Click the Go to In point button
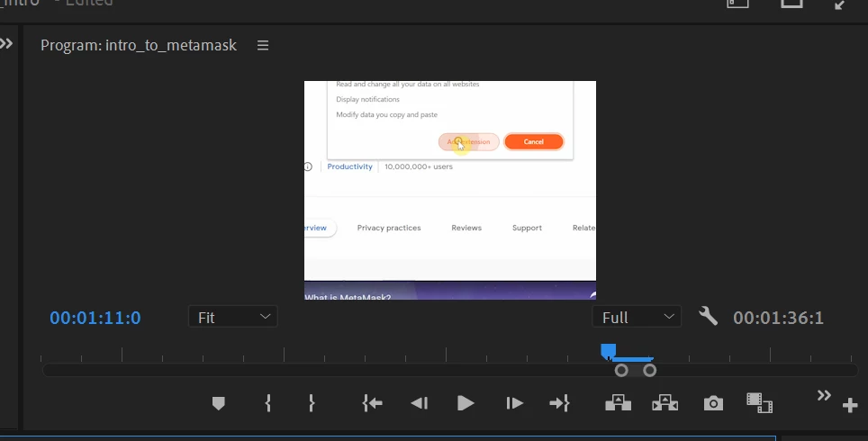This screenshot has height=441, width=868. tap(373, 403)
